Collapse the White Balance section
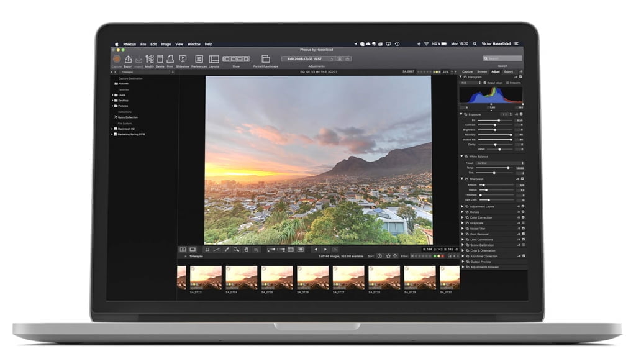The height and width of the screenshot is (364, 636). pos(461,157)
